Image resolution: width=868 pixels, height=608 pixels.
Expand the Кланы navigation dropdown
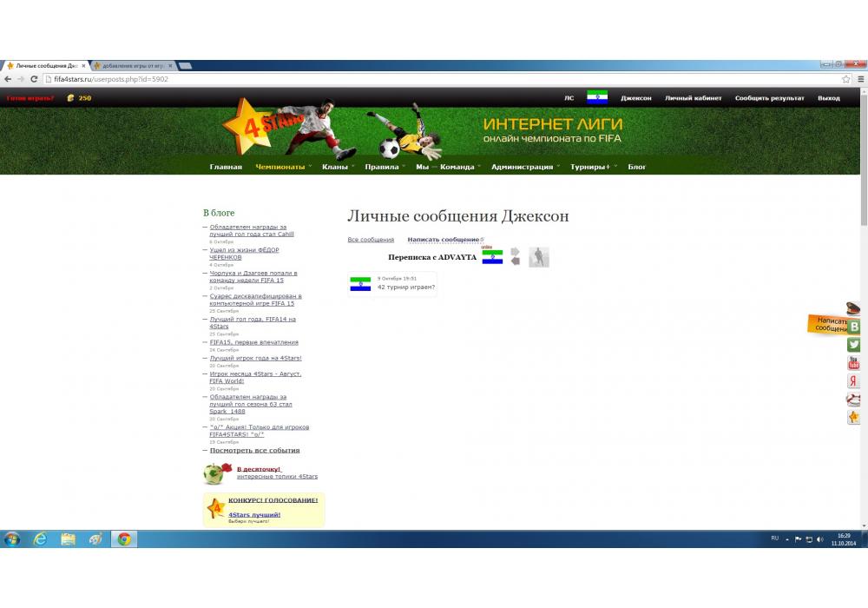[x=335, y=167]
